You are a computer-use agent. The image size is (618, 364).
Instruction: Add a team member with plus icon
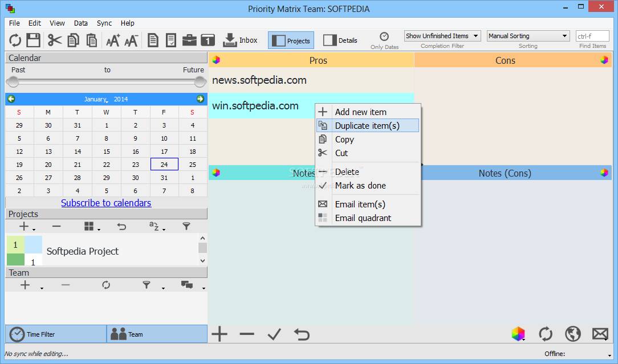pyautogui.click(x=25, y=285)
